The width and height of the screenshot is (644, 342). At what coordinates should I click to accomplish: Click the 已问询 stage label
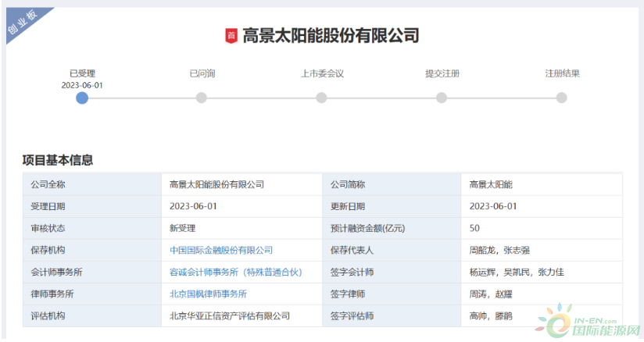(x=202, y=73)
